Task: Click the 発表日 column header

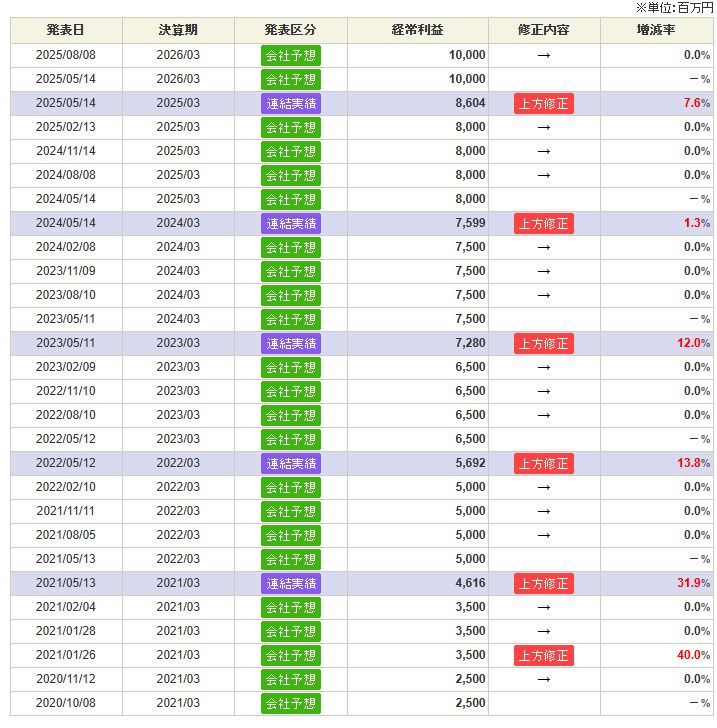Action: coord(66,30)
